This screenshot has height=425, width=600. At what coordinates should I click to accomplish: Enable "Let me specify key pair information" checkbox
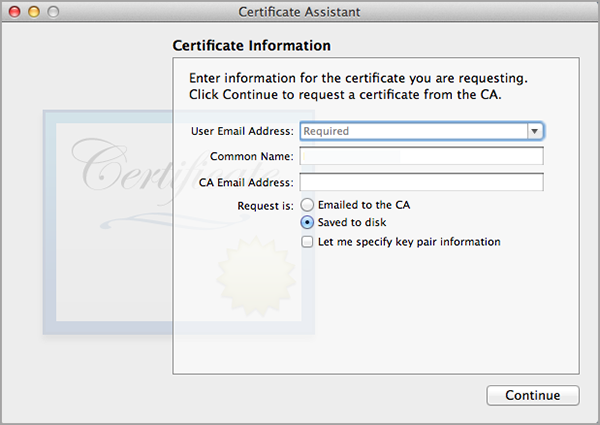[x=308, y=242]
